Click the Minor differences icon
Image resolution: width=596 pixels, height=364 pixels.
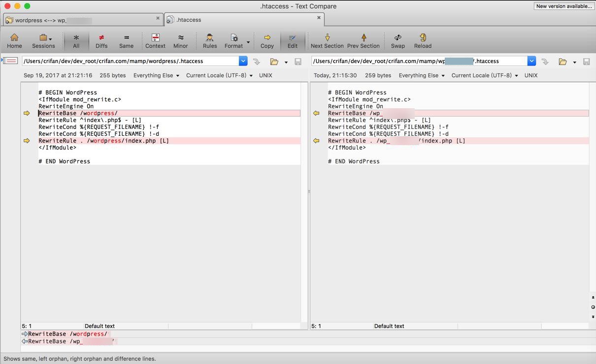click(x=180, y=41)
